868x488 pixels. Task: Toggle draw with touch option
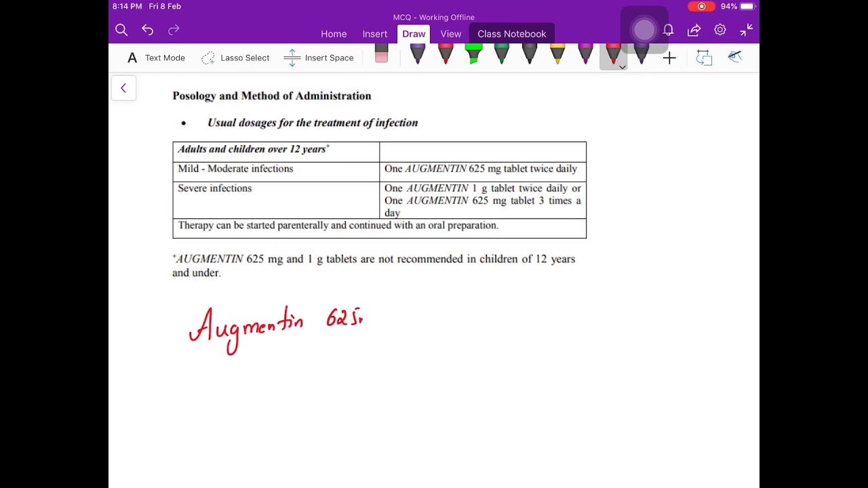(x=735, y=57)
